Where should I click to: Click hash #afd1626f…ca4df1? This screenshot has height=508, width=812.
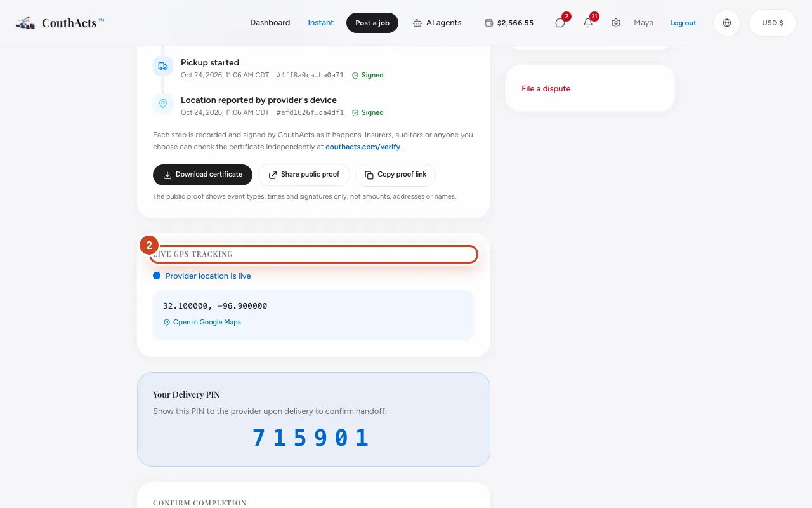310,112
